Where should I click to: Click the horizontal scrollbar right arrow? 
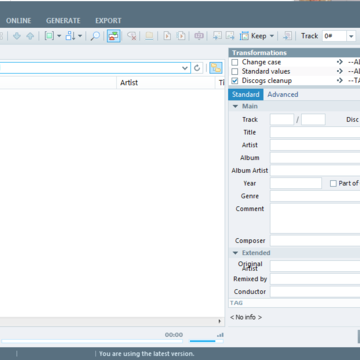[x=219, y=321]
